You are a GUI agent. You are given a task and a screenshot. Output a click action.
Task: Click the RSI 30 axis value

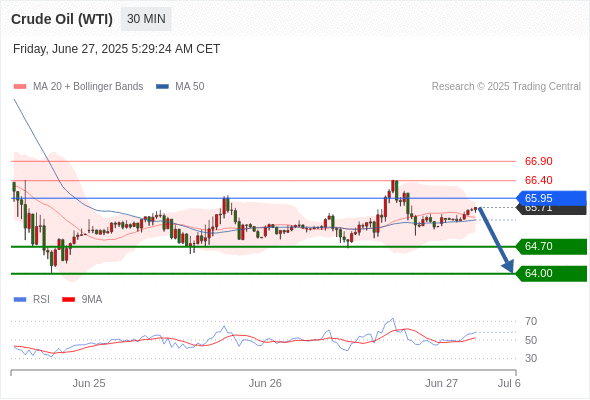pos(531,358)
